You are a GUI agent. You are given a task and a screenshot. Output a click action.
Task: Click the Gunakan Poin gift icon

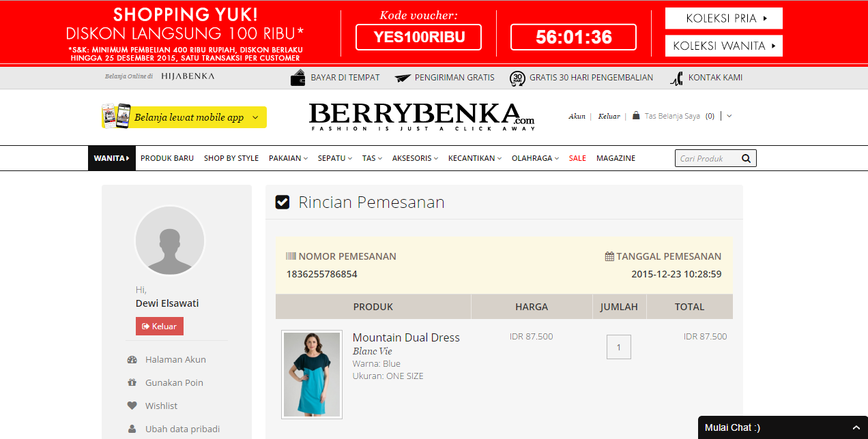point(132,383)
